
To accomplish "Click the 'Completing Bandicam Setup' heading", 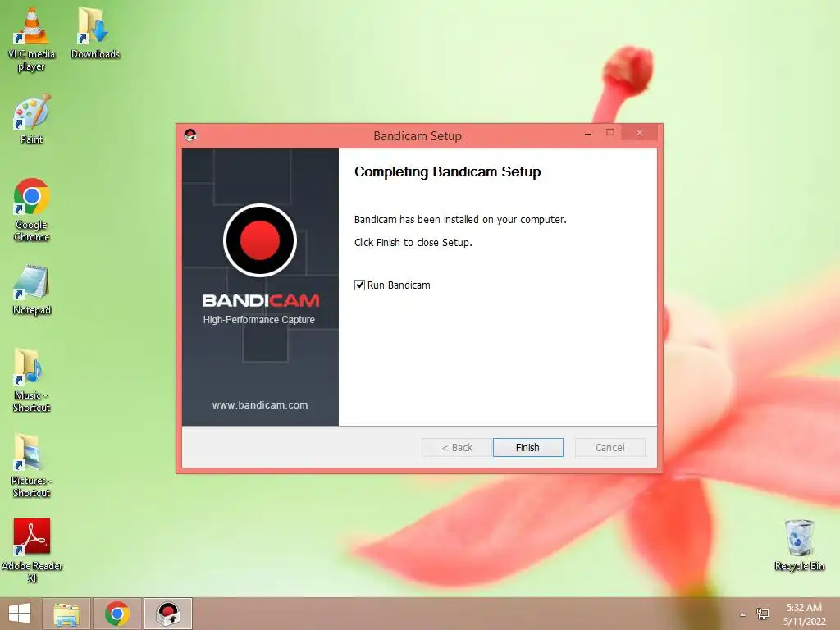I will point(447,172).
